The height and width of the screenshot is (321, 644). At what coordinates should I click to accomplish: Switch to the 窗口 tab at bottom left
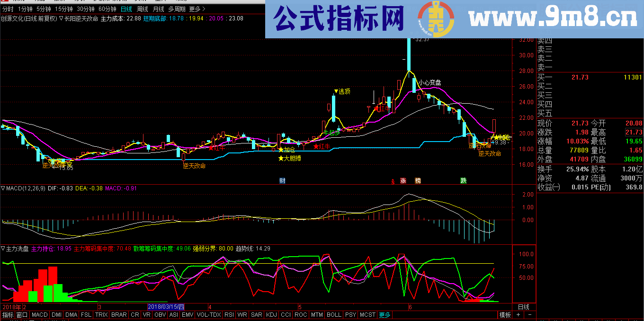click(x=21, y=314)
